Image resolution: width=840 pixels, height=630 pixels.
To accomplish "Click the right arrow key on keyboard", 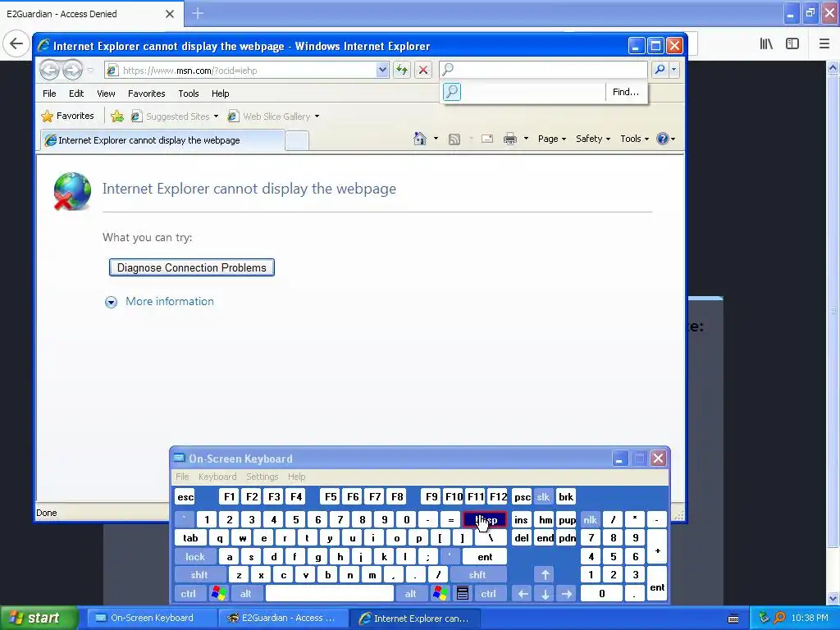I will (x=567, y=594).
